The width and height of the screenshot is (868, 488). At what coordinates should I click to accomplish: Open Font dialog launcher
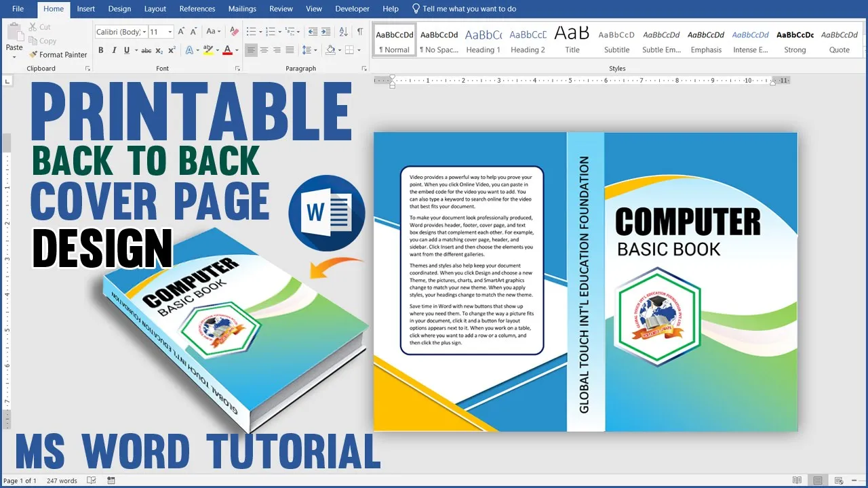click(237, 69)
